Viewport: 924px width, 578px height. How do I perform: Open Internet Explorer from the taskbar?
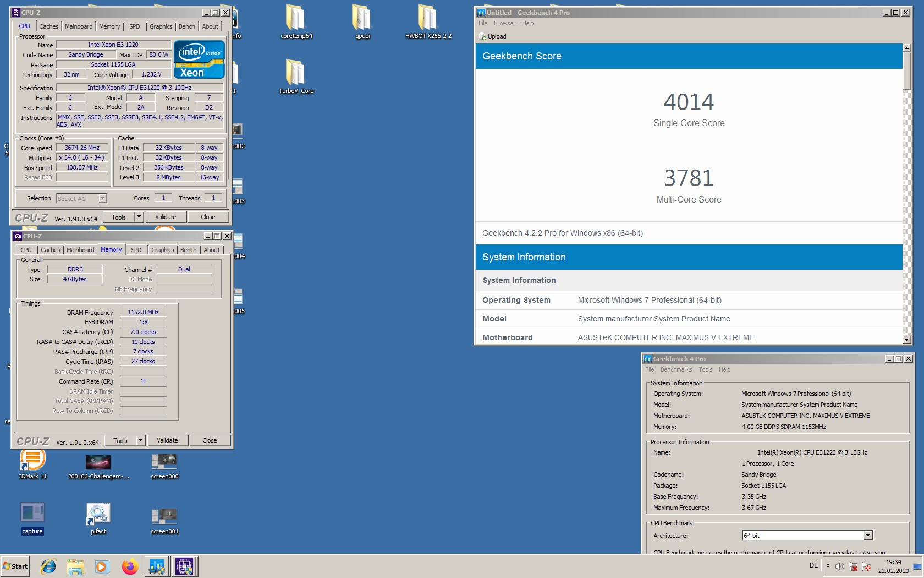(48, 566)
